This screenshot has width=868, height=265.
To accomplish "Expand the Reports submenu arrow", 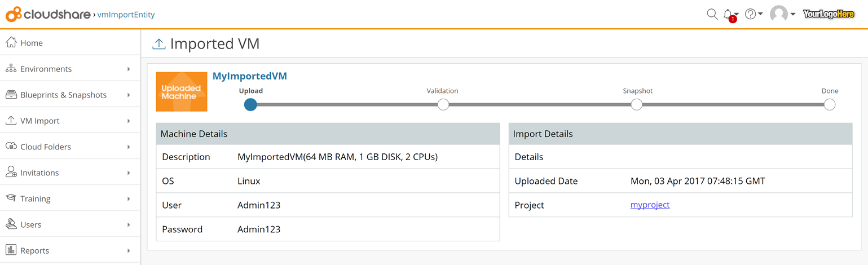I will 129,250.
